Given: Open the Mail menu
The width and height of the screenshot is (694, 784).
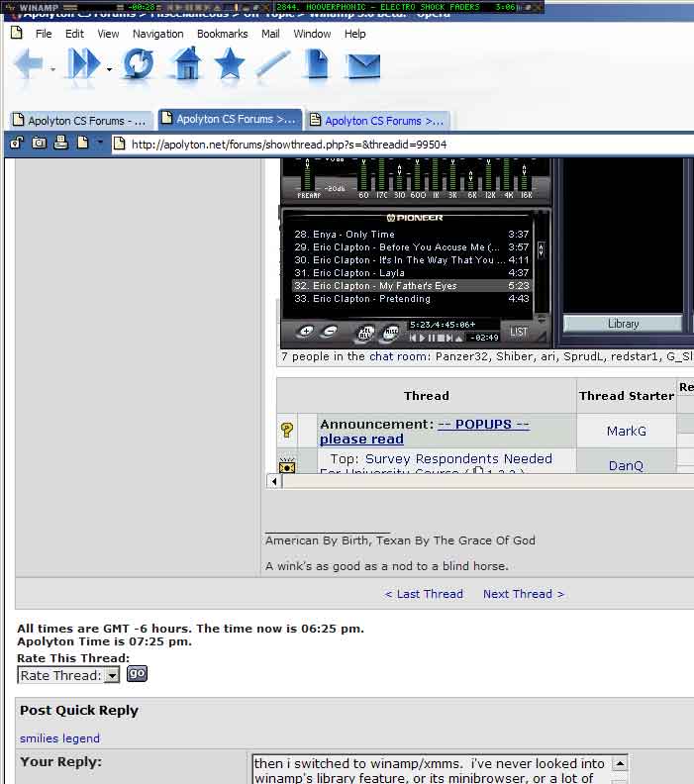Looking at the screenshot, I should [270, 34].
